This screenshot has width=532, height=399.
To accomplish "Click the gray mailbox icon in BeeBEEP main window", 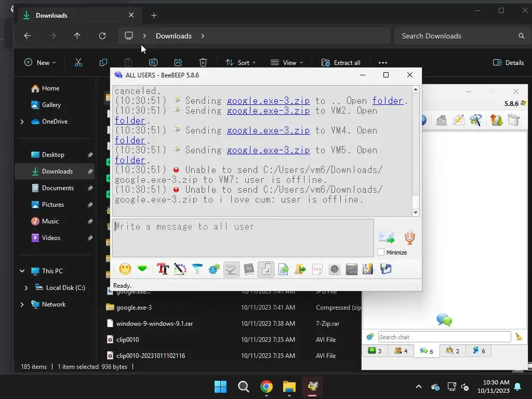I will [441, 120].
